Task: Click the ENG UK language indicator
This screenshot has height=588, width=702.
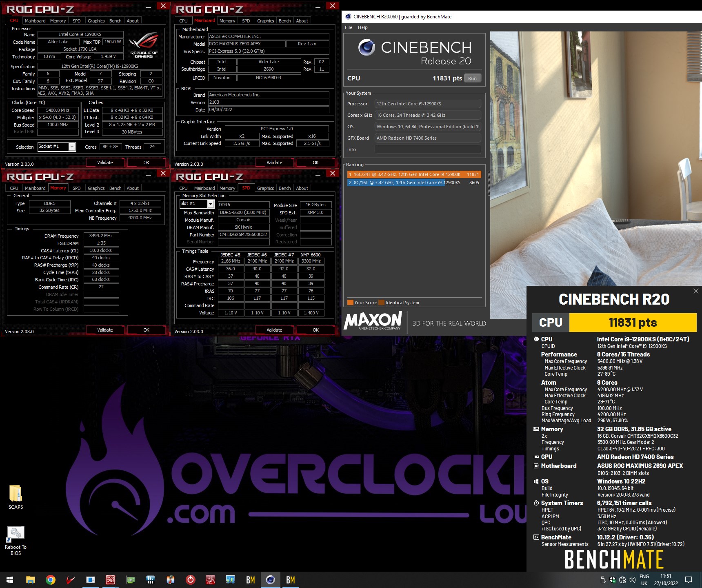Action: [644, 580]
